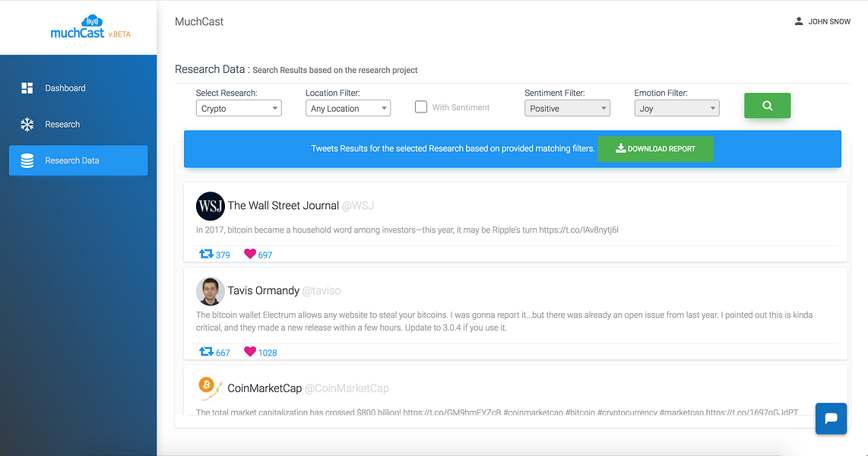Click the Tavis tweet text about Electrum
The width and height of the screenshot is (868, 456).
pos(504,321)
